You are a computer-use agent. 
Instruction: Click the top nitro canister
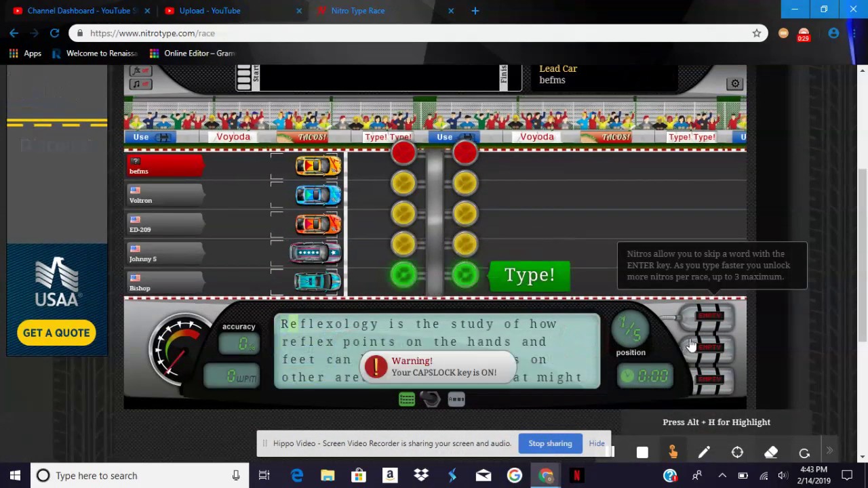709,317
